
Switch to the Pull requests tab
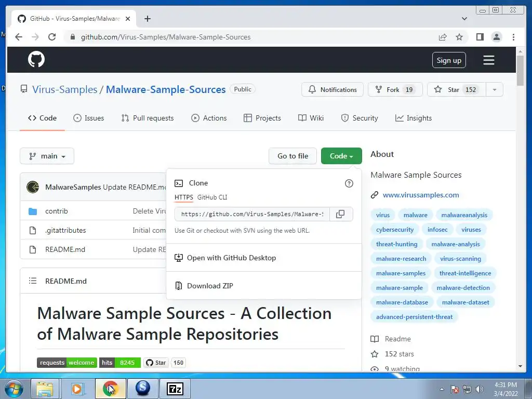[x=148, y=118]
